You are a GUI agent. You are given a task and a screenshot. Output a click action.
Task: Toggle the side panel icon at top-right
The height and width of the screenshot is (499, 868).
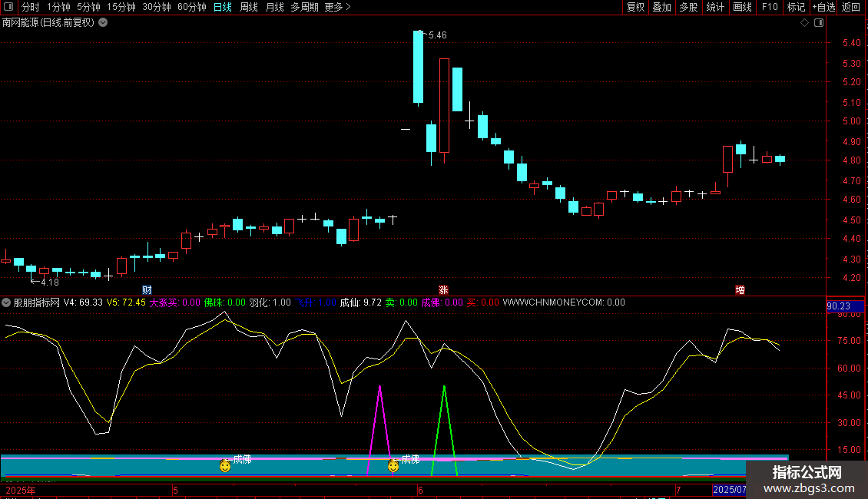[x=819, y=23]
